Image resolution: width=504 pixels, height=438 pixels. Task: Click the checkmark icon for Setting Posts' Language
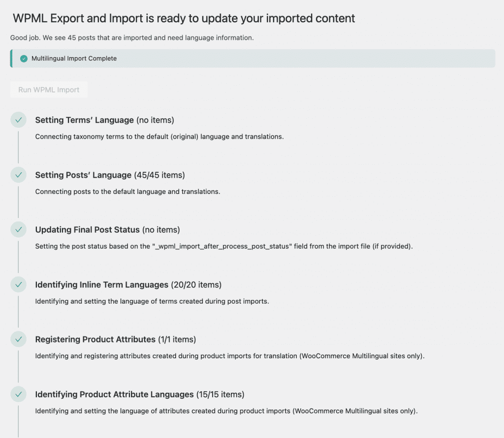tap(18, 175)
